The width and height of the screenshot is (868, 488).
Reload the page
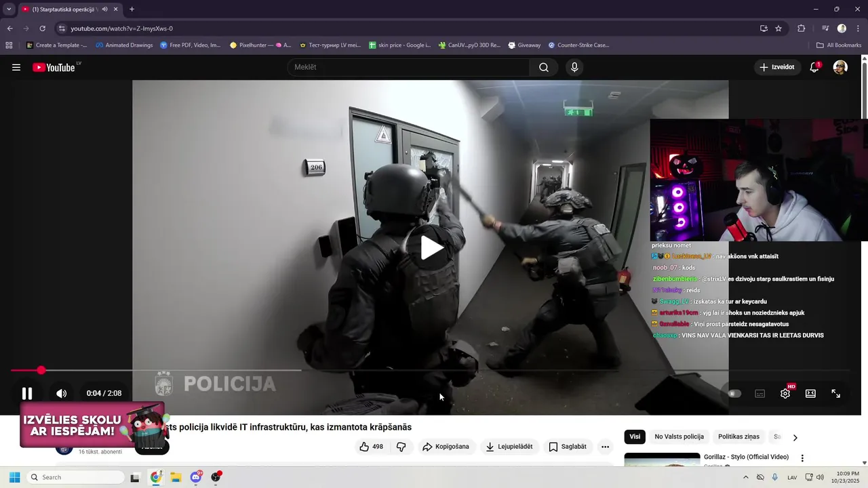[42, 28]
